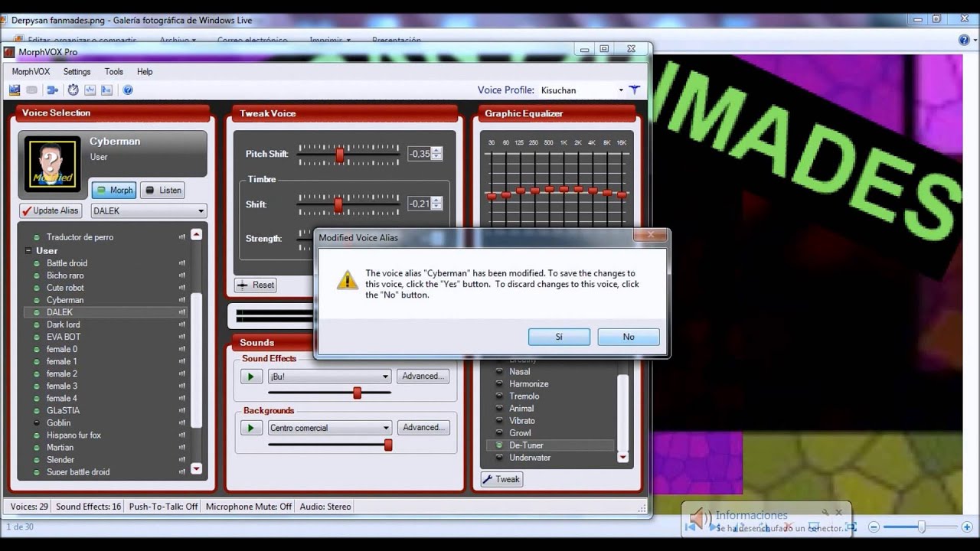Click the toolbar icon right of the waveform icon
The image size is (980, 551).
click(x=106, y=90)
